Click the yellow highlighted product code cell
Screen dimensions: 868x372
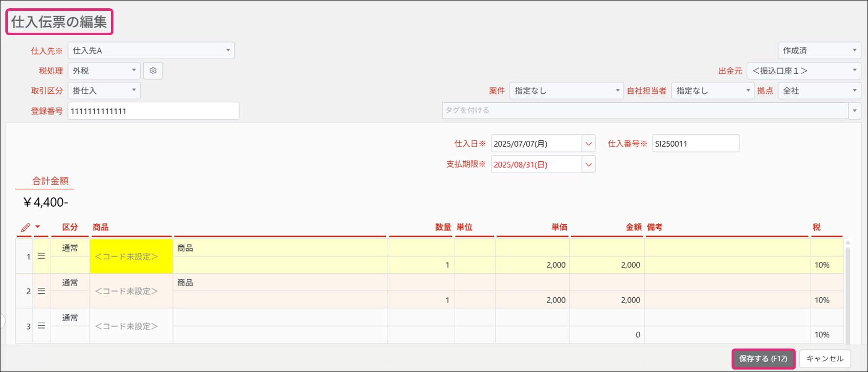click(x=131, y=256)
